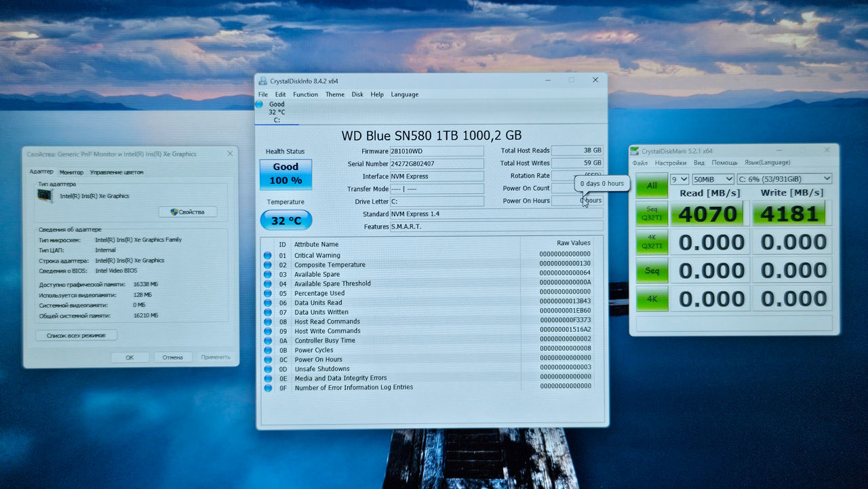
Task: Switch to the Управление цветом tab
Action: point(117,172)
